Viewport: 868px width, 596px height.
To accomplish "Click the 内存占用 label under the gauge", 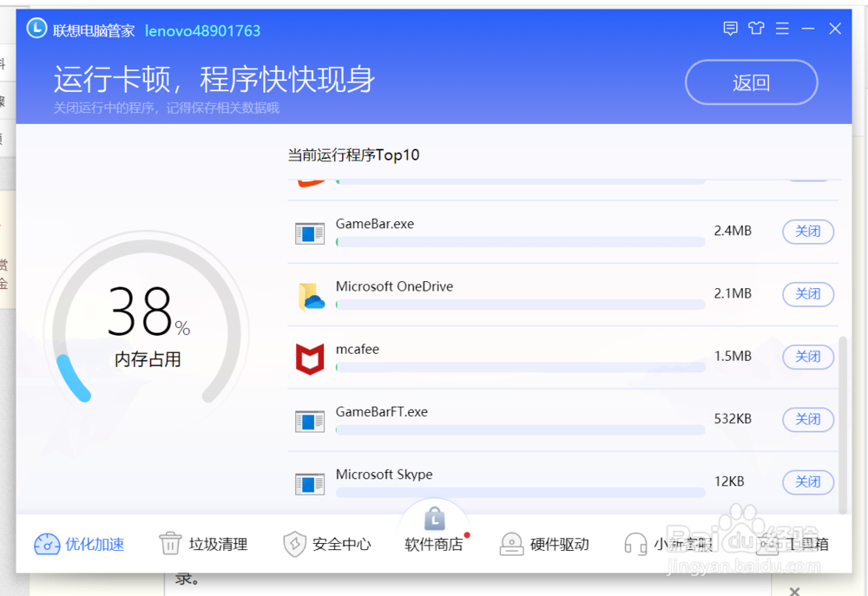I will click(148, 360).
